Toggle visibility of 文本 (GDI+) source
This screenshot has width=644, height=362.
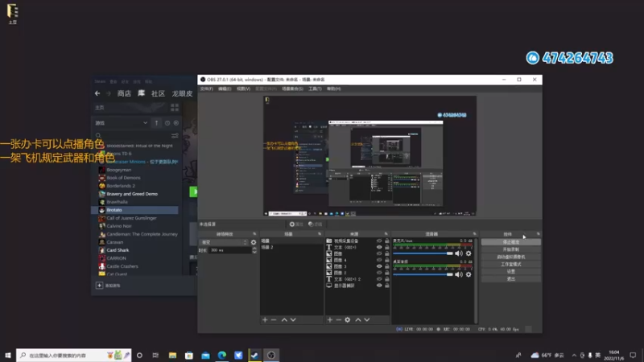click(379, 247)
